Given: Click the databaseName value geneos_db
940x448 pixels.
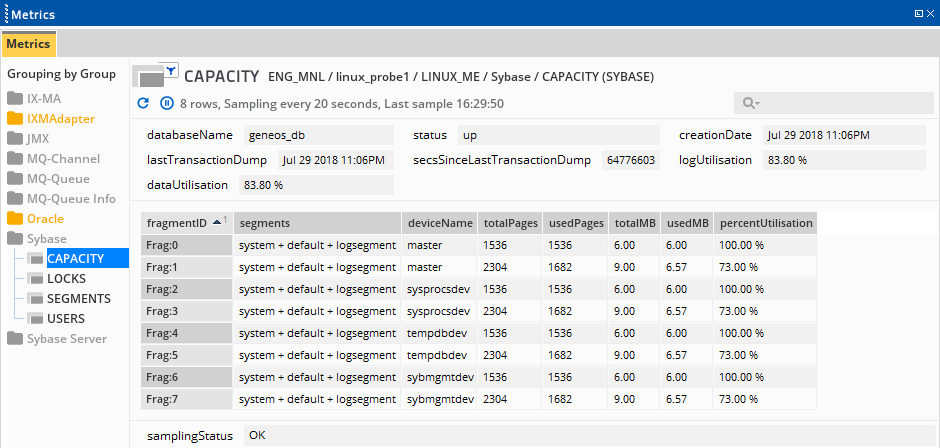Looking at the screenshot, I should (x=319, y=136).
